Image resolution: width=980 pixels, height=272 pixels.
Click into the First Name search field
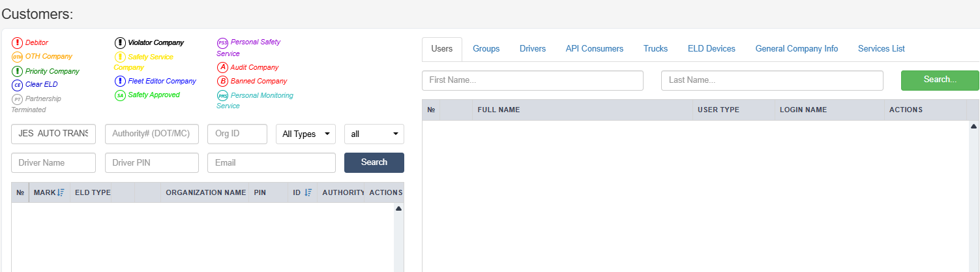532,80
